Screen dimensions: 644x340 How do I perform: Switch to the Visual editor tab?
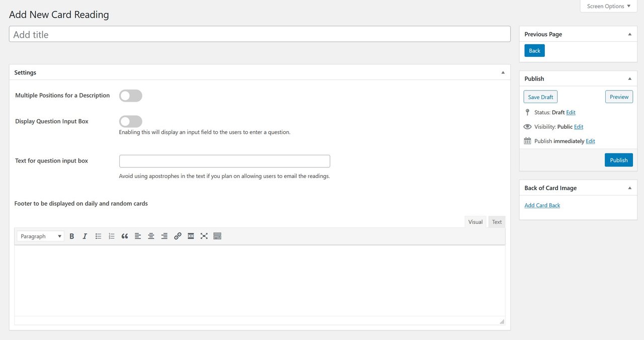[x=475, y=222]
